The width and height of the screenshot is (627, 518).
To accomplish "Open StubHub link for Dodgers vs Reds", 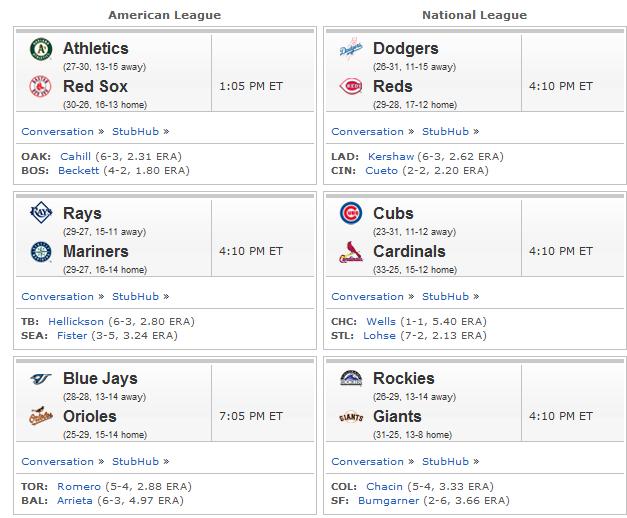I will tap(445, 132).
